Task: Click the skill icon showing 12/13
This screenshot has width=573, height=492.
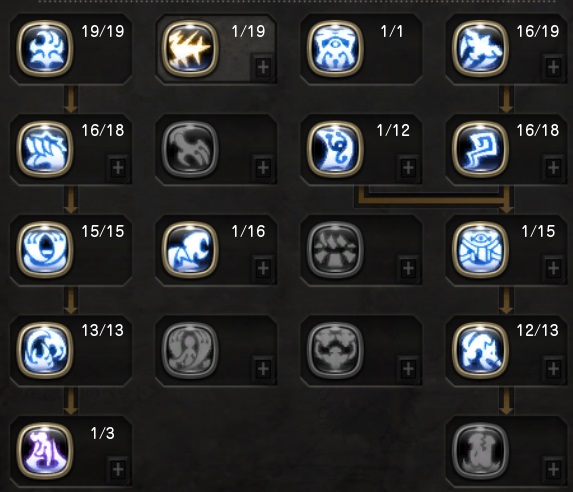Action: (x=480, y=350)
